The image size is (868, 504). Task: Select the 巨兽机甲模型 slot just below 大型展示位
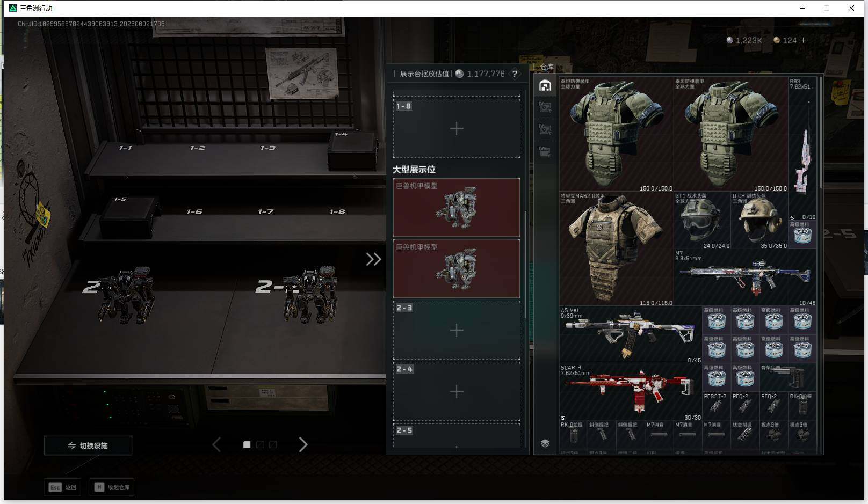457,208
